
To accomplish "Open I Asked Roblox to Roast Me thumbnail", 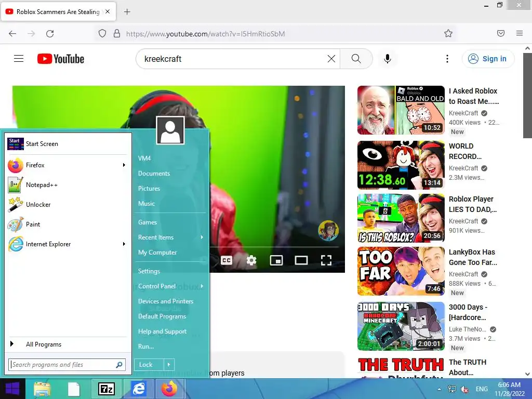I will click(401, 110).
